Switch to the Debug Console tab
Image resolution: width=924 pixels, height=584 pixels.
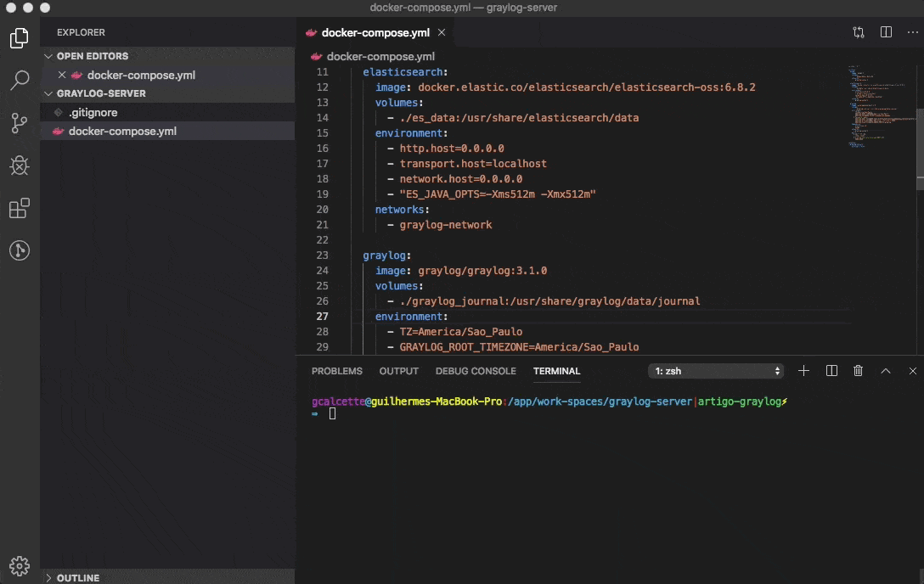476,371
